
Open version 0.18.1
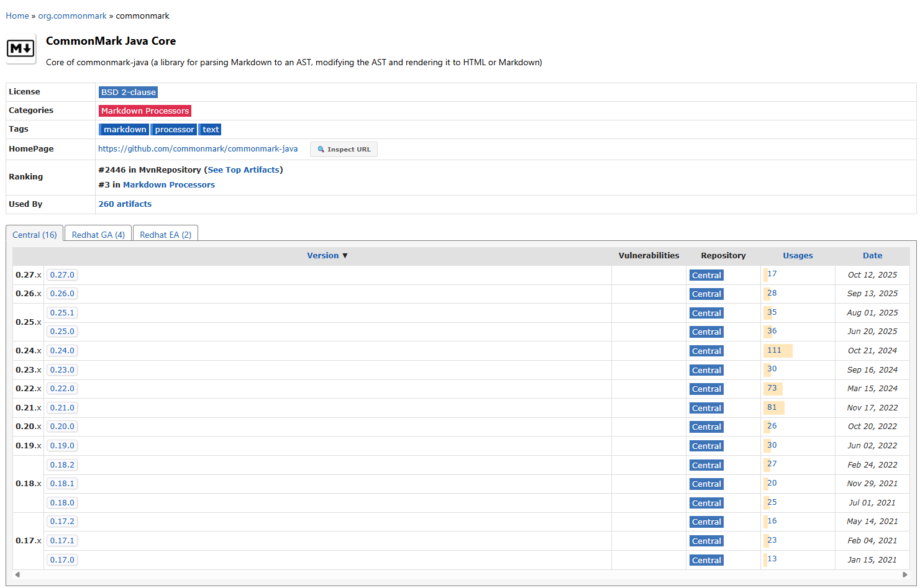pyautogui.click(x=62, y=484)
